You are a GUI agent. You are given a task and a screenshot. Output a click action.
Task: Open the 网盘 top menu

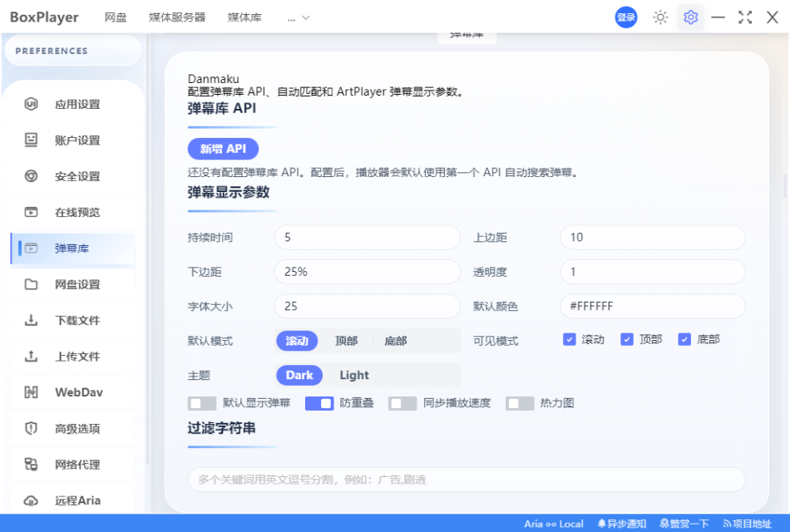[x=116, y=17]
